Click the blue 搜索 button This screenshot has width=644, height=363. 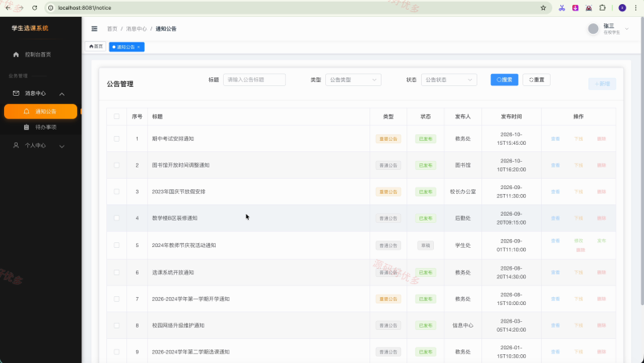click(505, 80)
